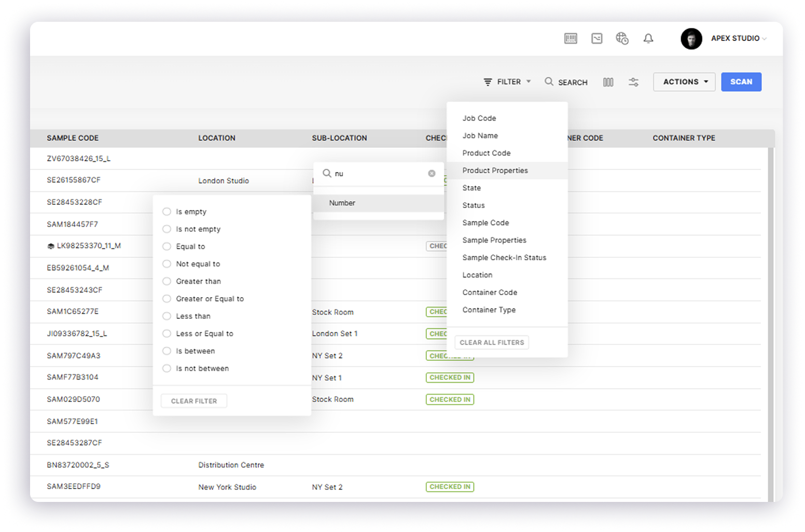
Task: Open the column layout icon
Action: (608, 82)
